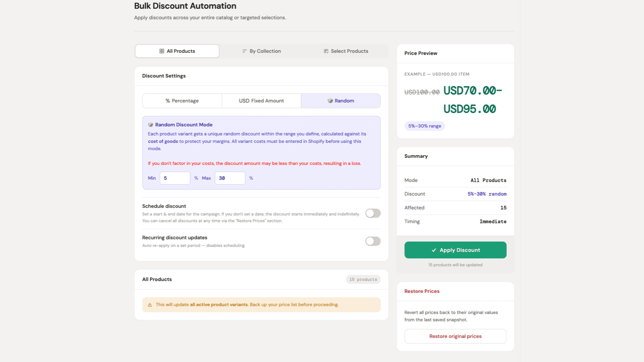Click the struck-through USD100.00 price
This screenshot has height=362, width=644.
[422, 92]
